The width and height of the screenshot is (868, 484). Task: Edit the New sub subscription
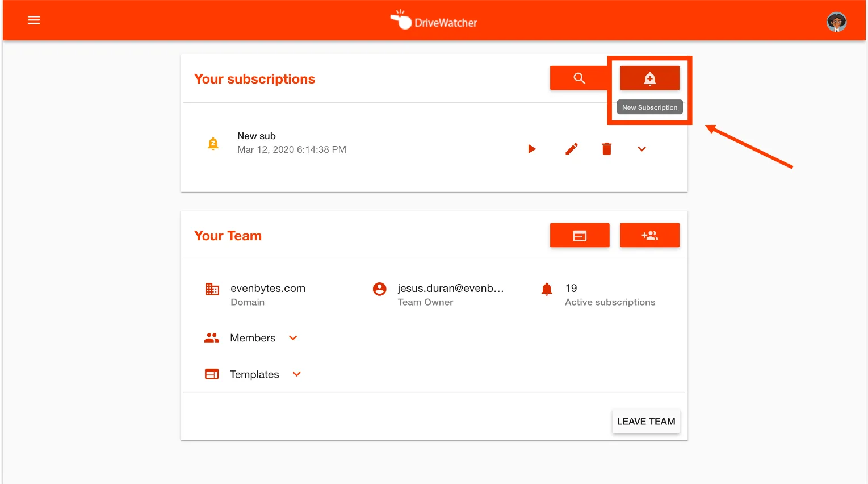tap(572, 149)
